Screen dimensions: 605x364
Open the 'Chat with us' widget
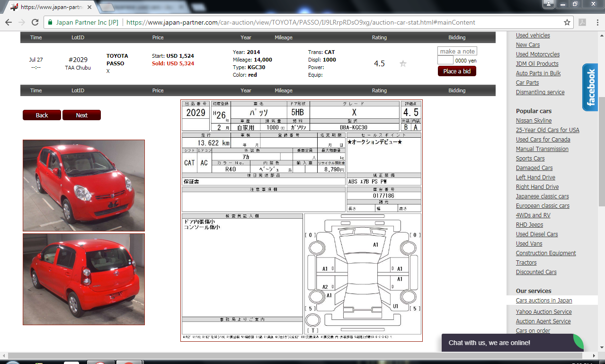pos(512,343)
